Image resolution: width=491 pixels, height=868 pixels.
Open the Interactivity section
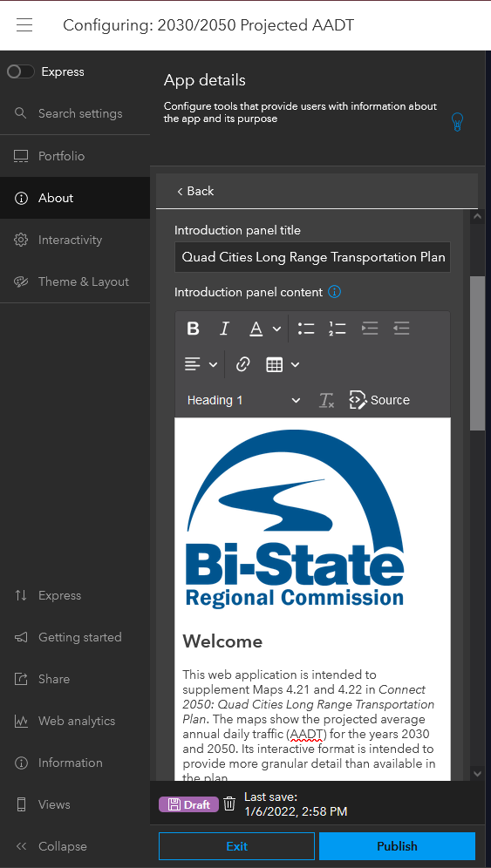[75, 240]
